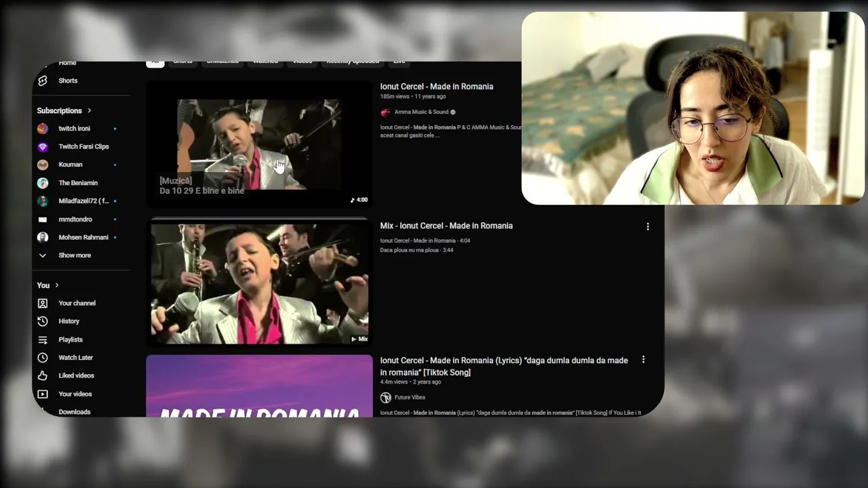The height and width of the screenshot is (488, 868).
Task: Open the Mohsen Rahmani channel avatar
Action: pyautogui.click(x=43, y=237)
